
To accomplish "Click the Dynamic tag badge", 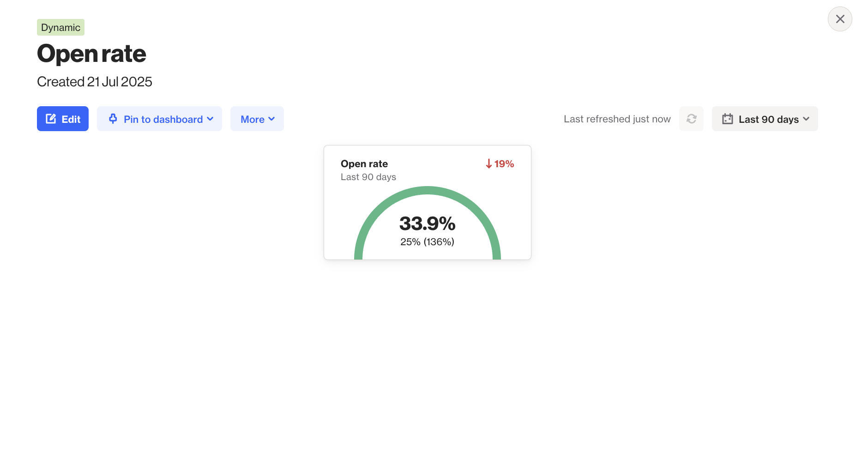I will coord(60,27).
